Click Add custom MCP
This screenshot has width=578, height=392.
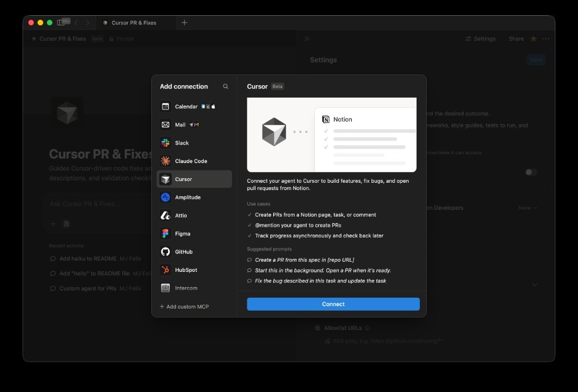[x=185, y=306]
